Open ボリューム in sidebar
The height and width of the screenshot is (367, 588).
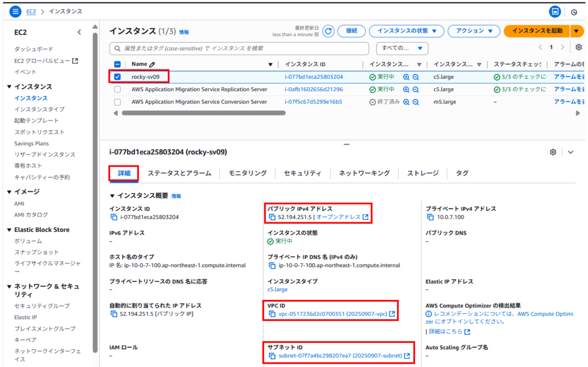pos(28,241)
